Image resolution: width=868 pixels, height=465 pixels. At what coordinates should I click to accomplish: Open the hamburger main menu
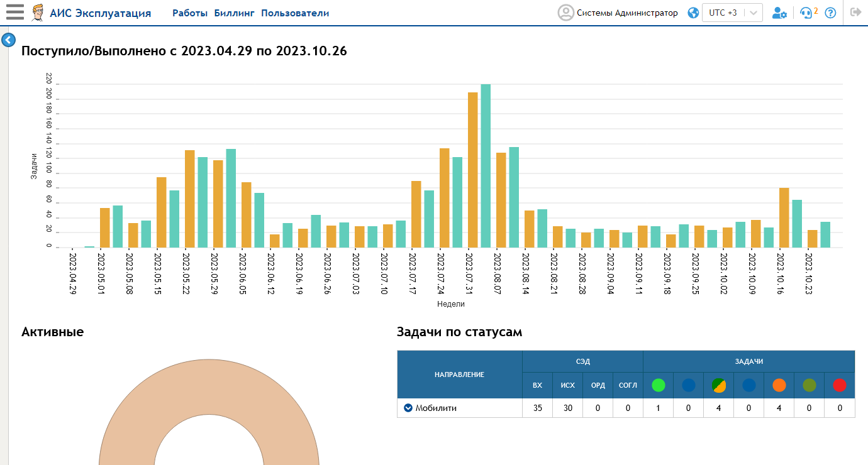[x=15, y=12]
